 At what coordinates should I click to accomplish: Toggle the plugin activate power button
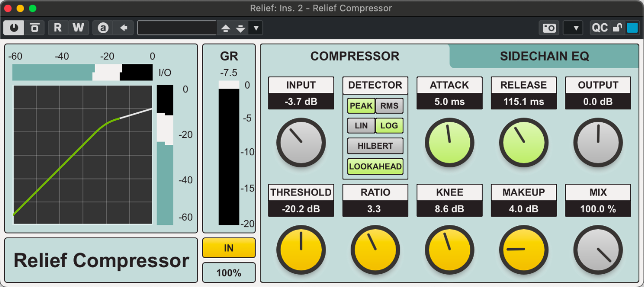(x=14, y=28)
